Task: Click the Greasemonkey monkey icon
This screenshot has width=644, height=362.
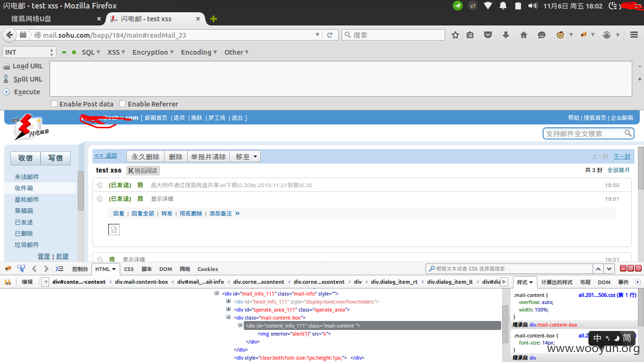Action: [561, 35]
